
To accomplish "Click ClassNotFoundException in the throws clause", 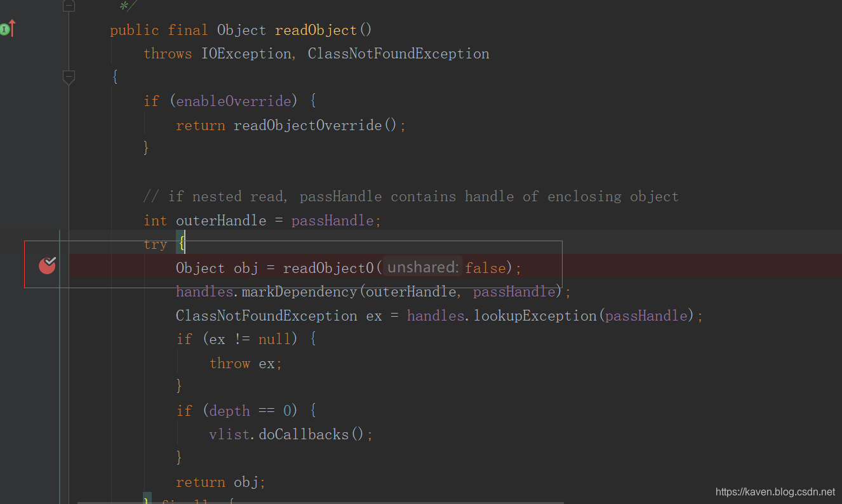I will (x=399, y=54).
